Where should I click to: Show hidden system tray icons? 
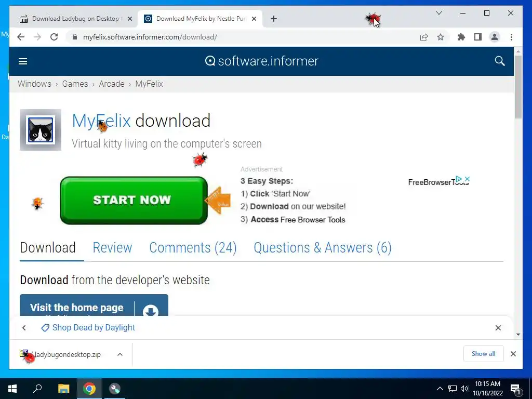[x=440, y=389]
